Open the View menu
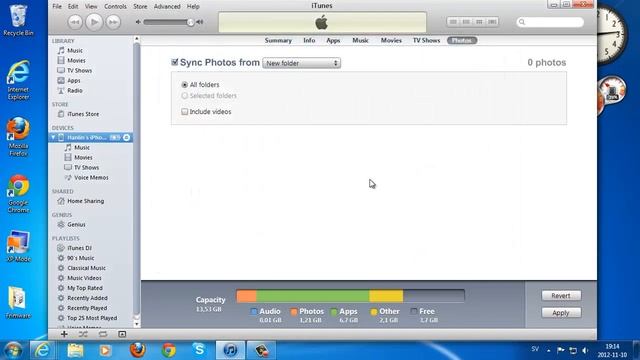 (91, 7)
